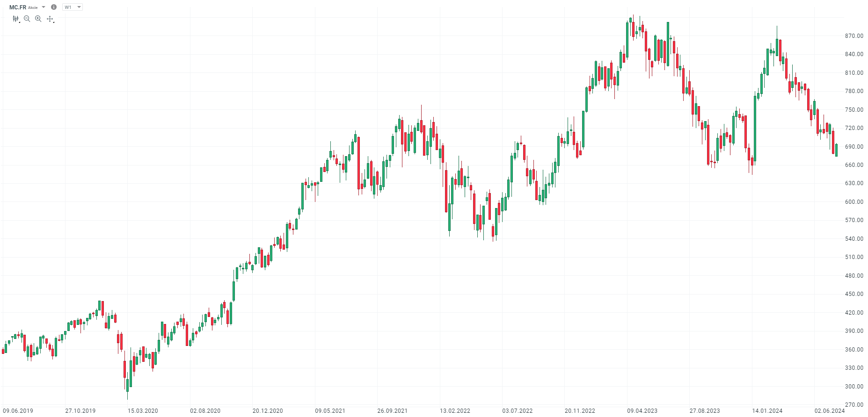The height and width of the screenshot is (417, 868).
Task: Click the 15.03.2020 date label
Action: [143, 411]
